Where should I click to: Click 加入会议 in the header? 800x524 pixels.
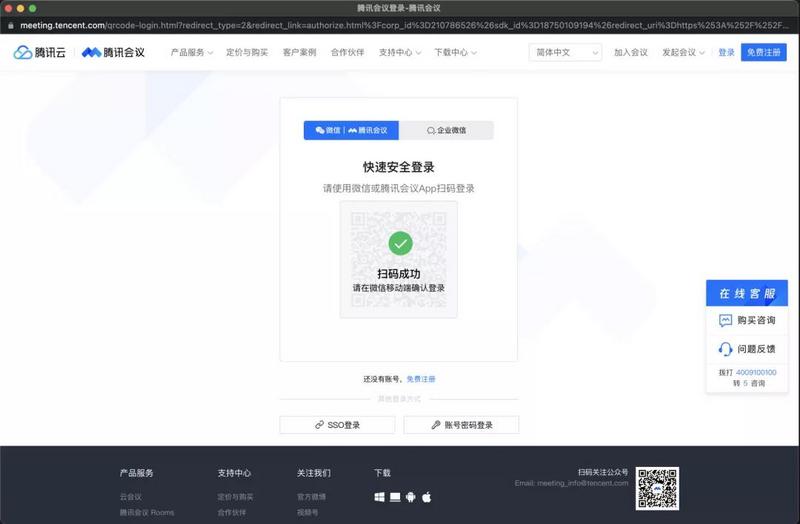631,52
